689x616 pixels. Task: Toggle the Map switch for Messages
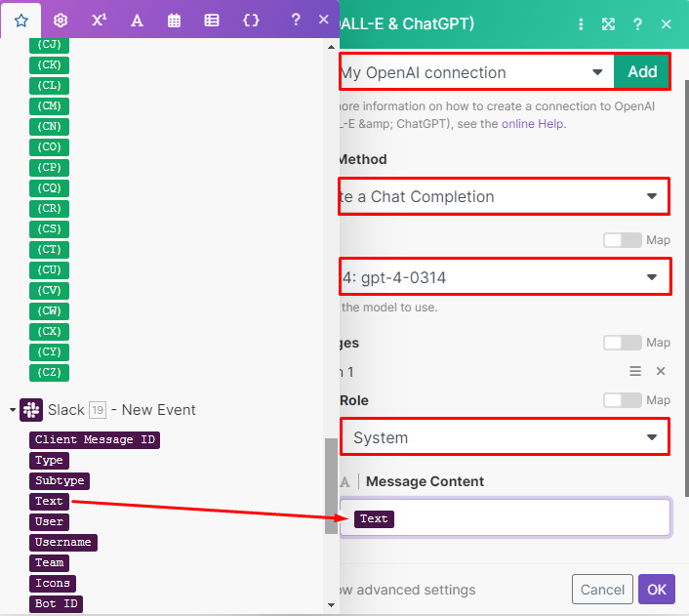(623, 343)
